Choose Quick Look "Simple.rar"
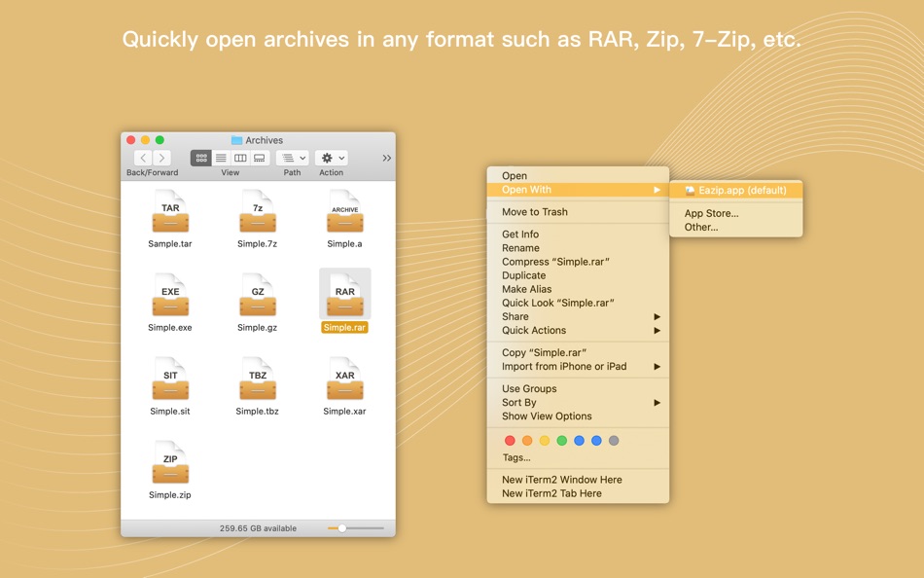 coord(578,304)
